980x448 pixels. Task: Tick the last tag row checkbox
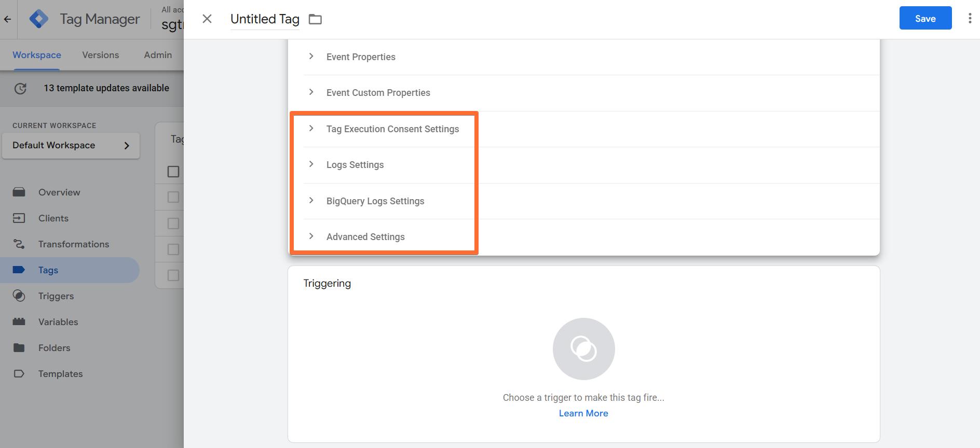(173, 275)
